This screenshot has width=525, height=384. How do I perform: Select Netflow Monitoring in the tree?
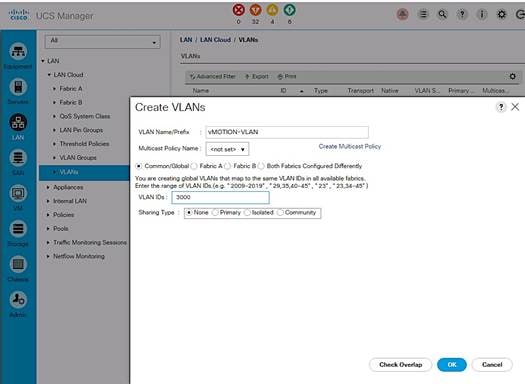(x=79, y=256)
